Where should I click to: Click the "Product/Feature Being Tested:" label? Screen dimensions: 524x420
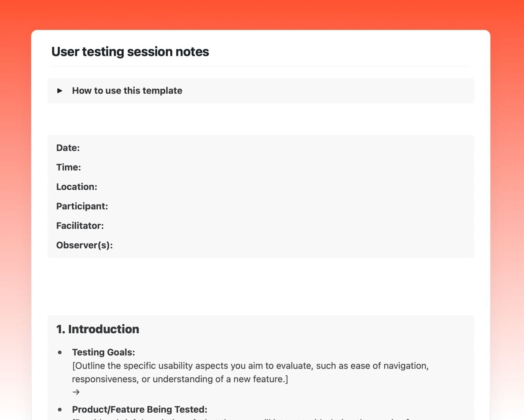(x=140, y=410)
